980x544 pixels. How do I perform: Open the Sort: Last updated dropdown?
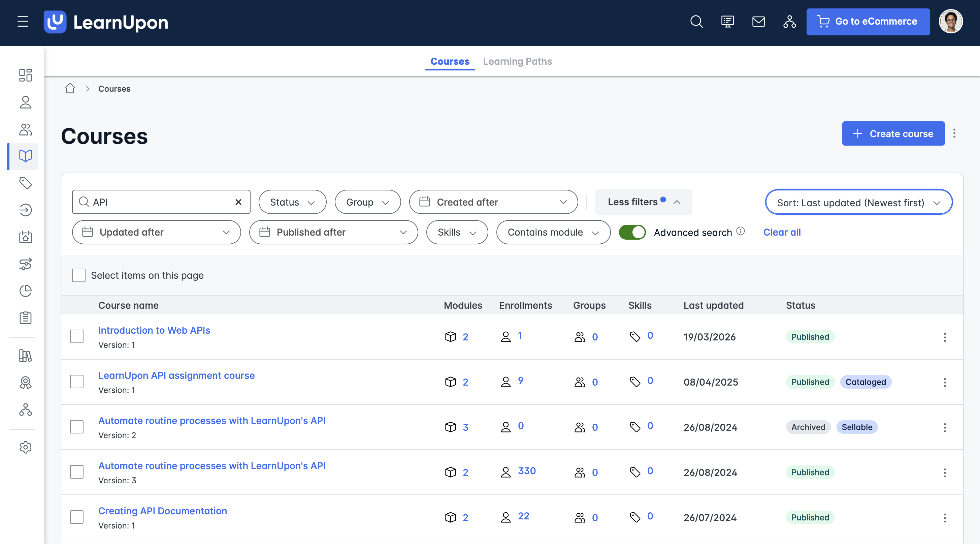coord(859,202)
